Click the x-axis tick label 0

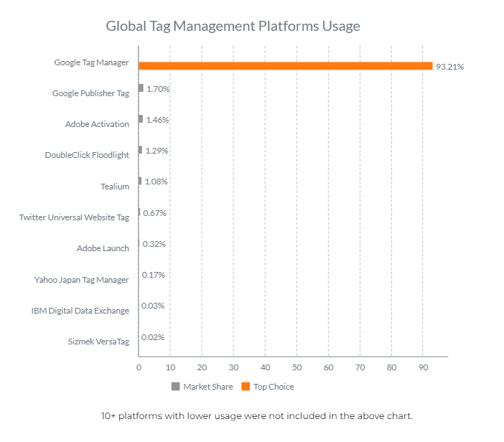[x=139, y=367]
